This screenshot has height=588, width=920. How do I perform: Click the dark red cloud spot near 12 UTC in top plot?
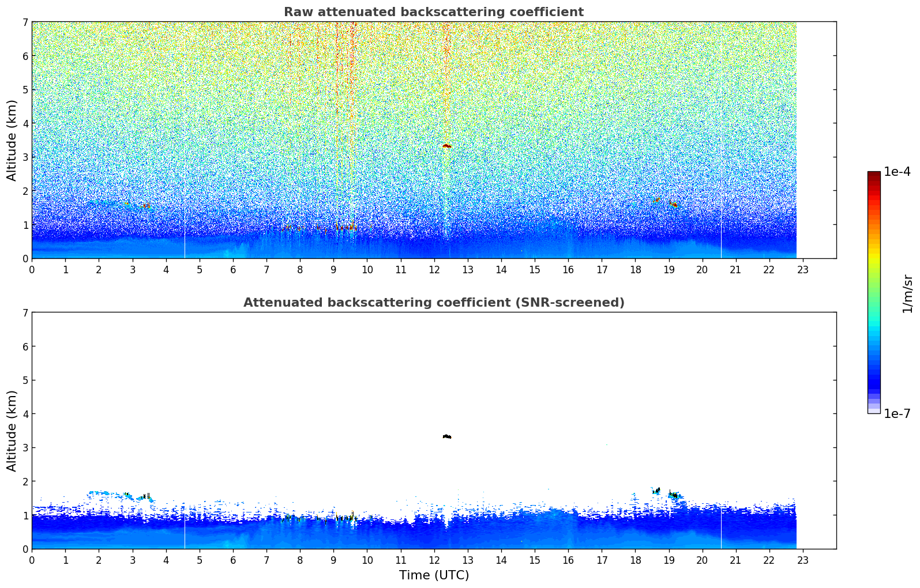click(446, 146)
